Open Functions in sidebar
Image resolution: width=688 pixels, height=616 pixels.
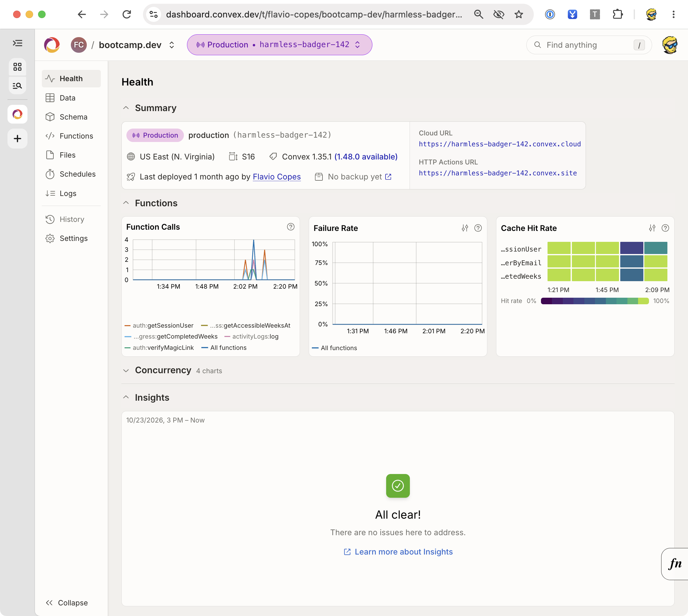[x=71, y=136]
